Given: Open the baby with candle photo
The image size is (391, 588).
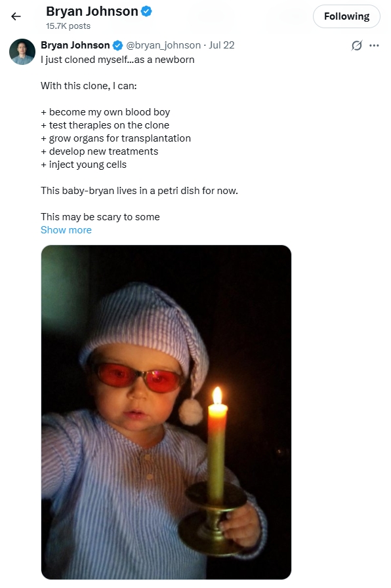Looking at the screenshot, I should point(166,412).
